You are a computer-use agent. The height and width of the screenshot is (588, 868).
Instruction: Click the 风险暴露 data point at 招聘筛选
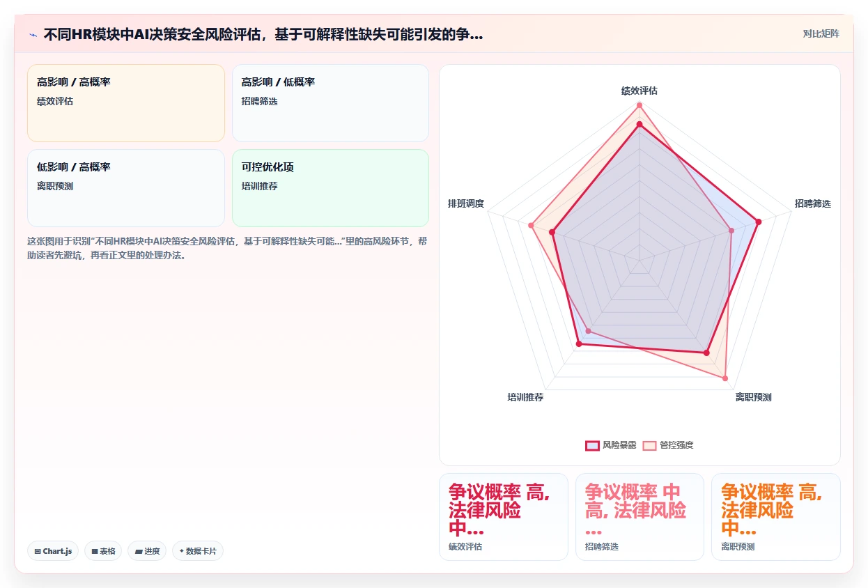point(759,222)
